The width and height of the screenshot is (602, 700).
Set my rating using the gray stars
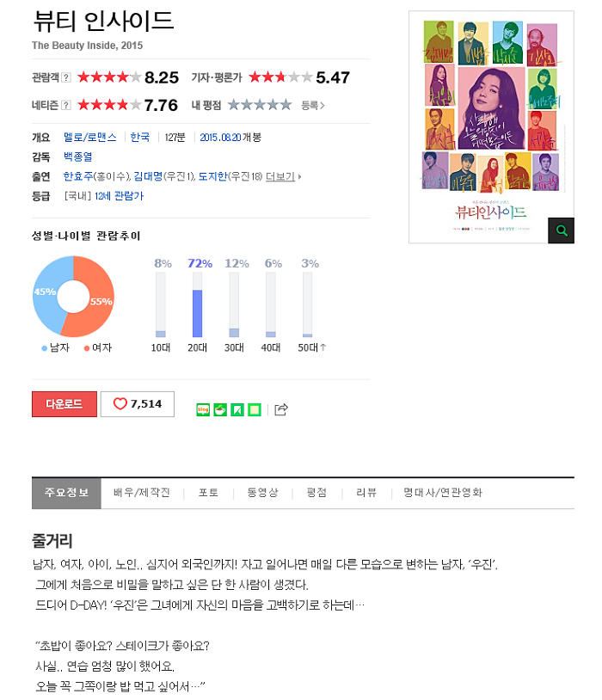[260, 105]
